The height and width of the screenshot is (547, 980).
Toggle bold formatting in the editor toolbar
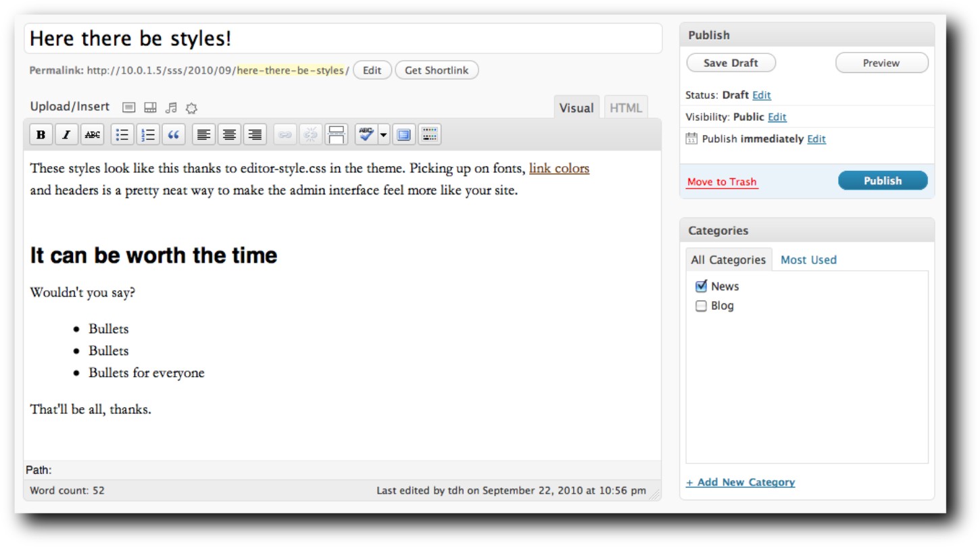click(x=41, y=134)
